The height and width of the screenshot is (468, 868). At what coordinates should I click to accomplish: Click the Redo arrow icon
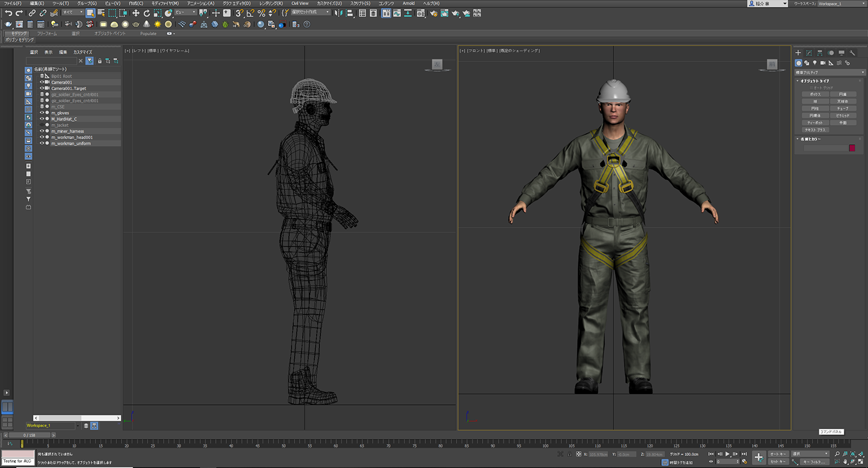tap(19, 13)
